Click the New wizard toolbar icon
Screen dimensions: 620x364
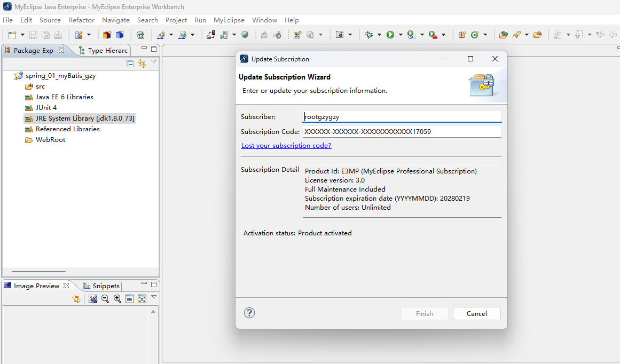(12, 35)
